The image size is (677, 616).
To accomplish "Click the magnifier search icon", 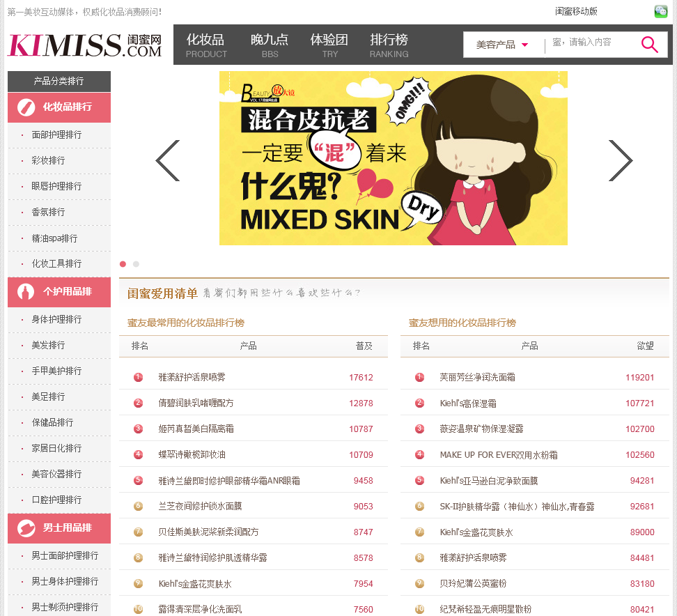I will [x=649, y=44].
